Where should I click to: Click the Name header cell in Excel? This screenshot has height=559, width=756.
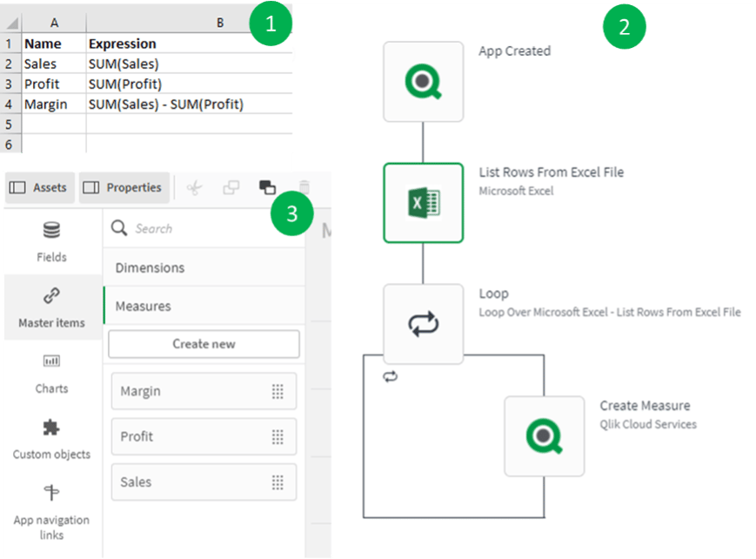(x=54, y=44)
